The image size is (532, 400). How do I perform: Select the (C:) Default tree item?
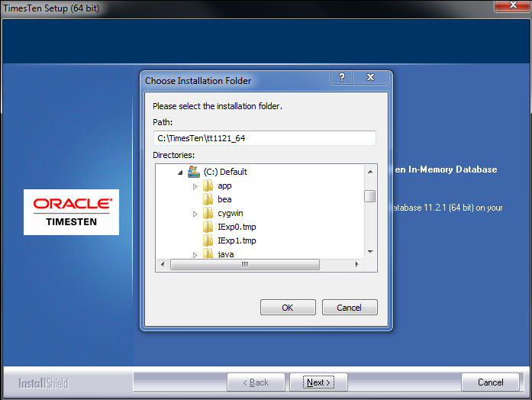tap(225, 172)
